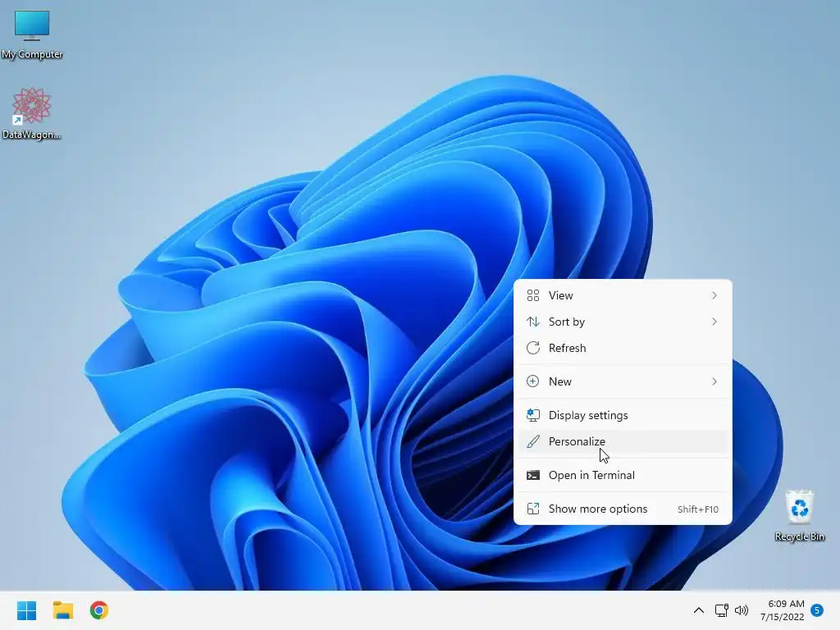
Task: Click Refresh in the context menu
Action: tap(623, 348)
